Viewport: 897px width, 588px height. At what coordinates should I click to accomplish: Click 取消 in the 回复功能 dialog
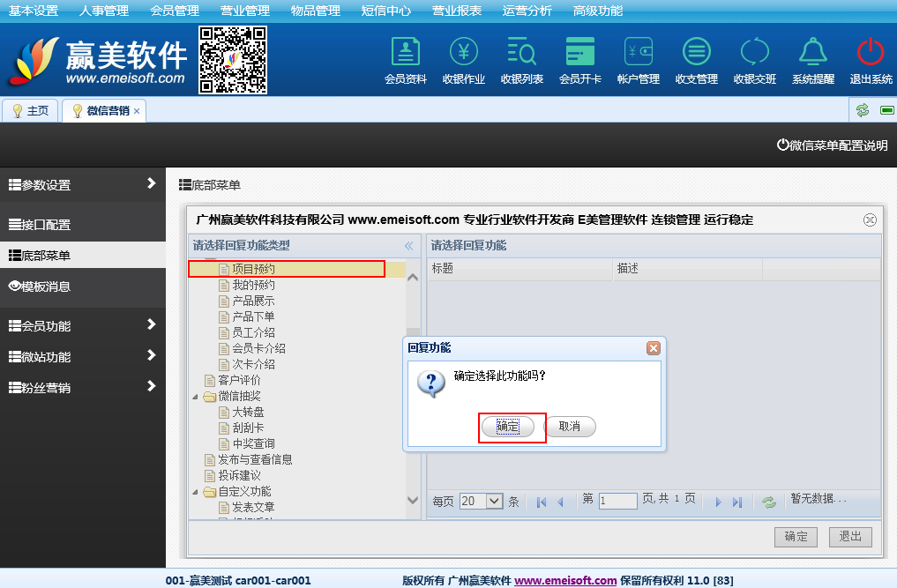(x=570, y=427)
